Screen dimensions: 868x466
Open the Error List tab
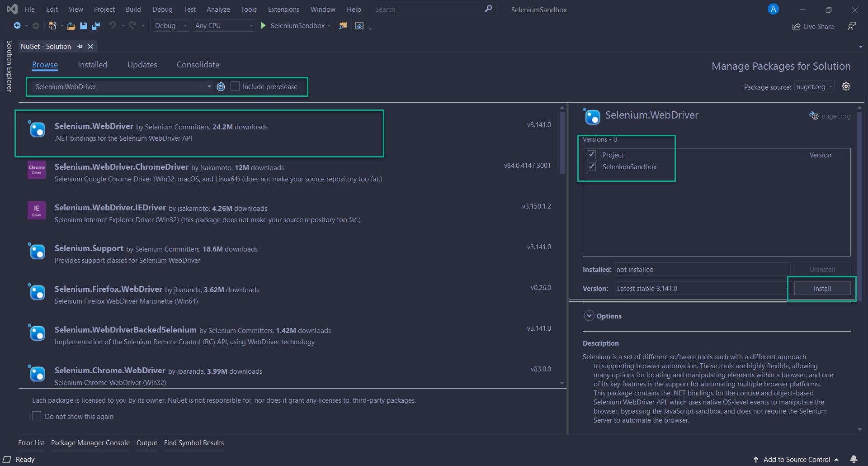pyautogui.click(x=31, y=443)
